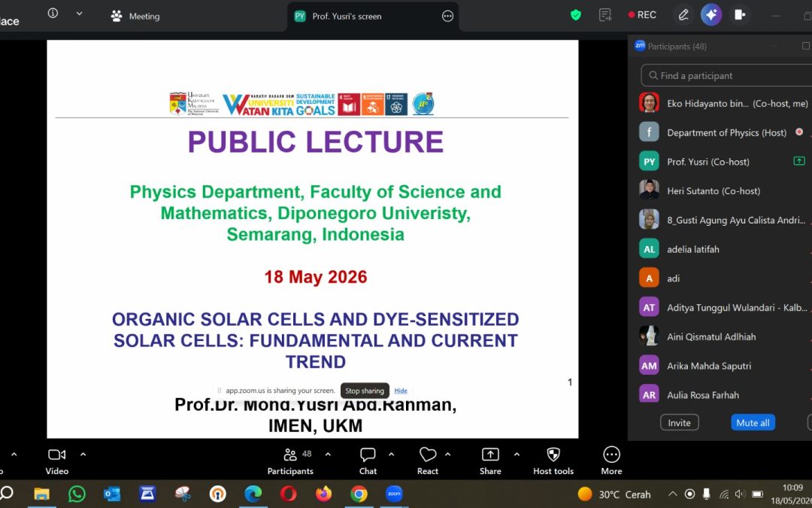This screenshot has height=508, width=812.
Task: Expand the chevron beside the info icon
Action: [79, 14]
